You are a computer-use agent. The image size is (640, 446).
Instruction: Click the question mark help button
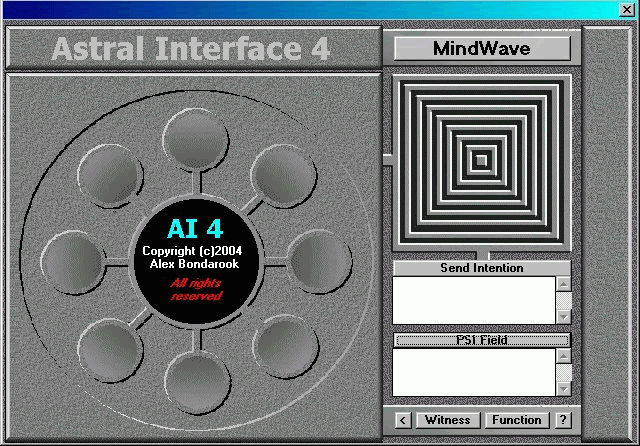563,420
